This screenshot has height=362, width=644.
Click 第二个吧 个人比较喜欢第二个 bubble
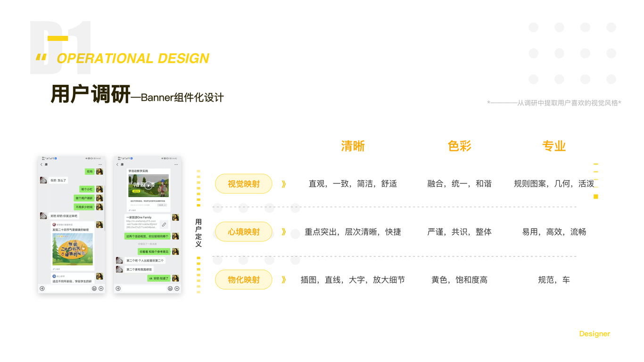tap(145, 260)
